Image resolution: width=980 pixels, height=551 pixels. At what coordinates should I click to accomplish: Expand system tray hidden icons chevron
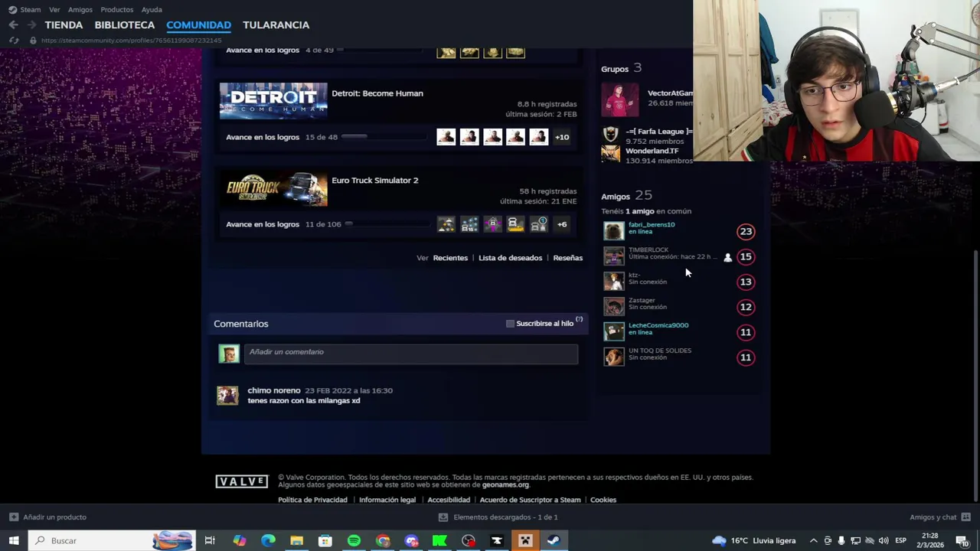coord(813,540)
